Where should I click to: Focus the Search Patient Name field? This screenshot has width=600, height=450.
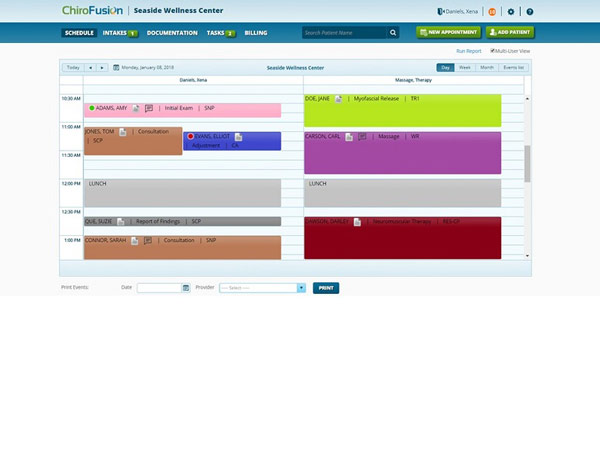coord(344,33)
